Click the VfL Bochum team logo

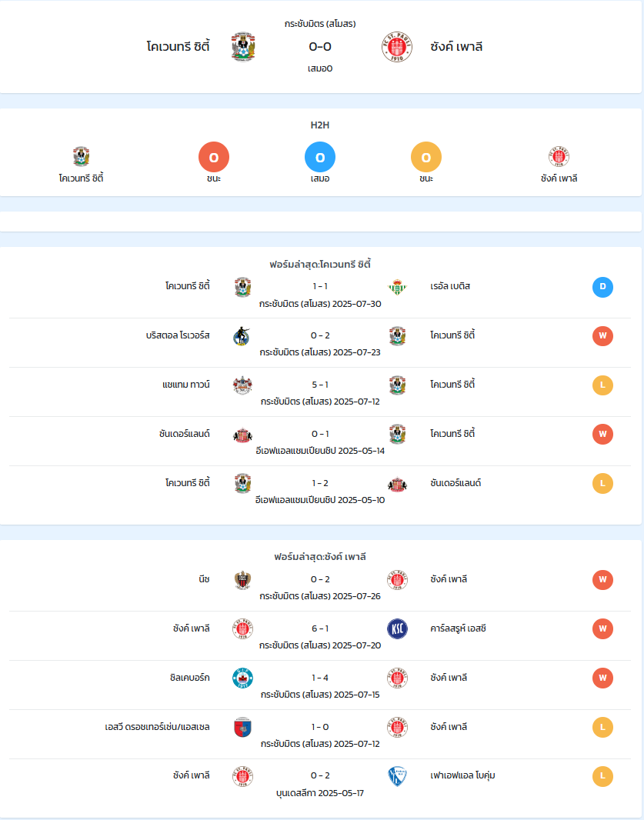coord(397,777)
